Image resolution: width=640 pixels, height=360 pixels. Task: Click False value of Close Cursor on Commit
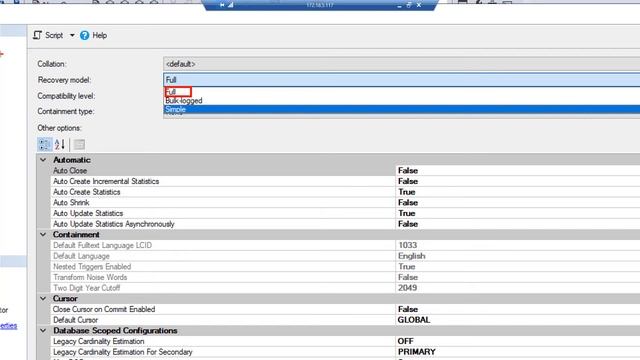pos(408,309)
